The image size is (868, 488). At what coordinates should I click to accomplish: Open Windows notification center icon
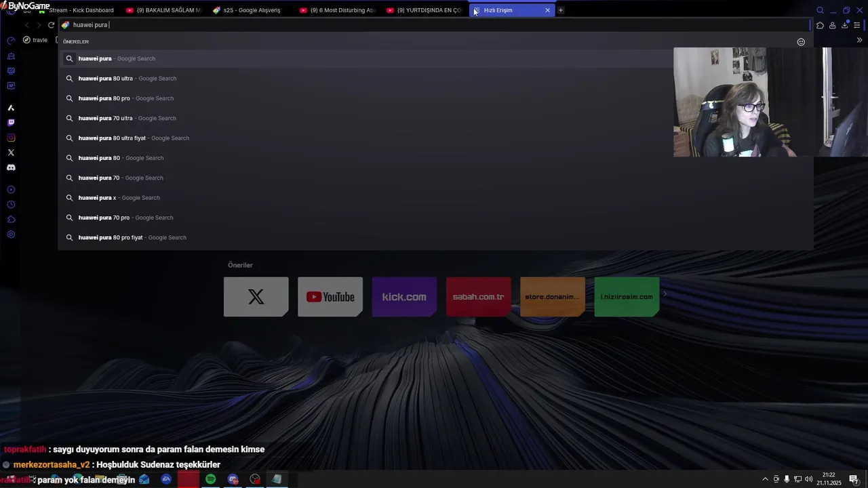click(x=854, y=479)
